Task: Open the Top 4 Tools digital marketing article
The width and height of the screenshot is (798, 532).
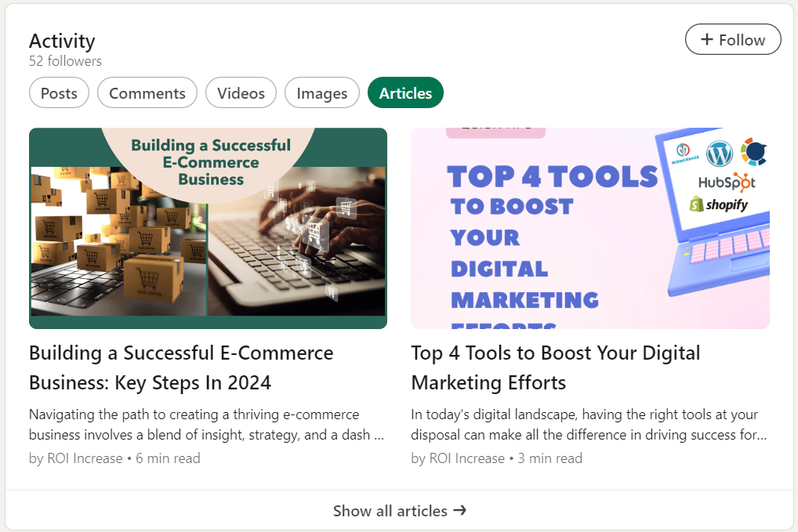Action: (x=555, y=365)
